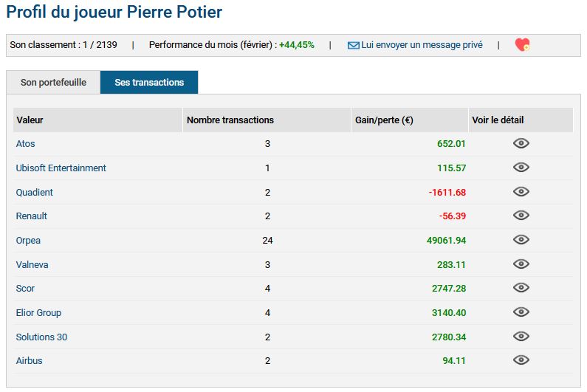
Task: Click the eye icon for Renault
Action: point(521,216)
